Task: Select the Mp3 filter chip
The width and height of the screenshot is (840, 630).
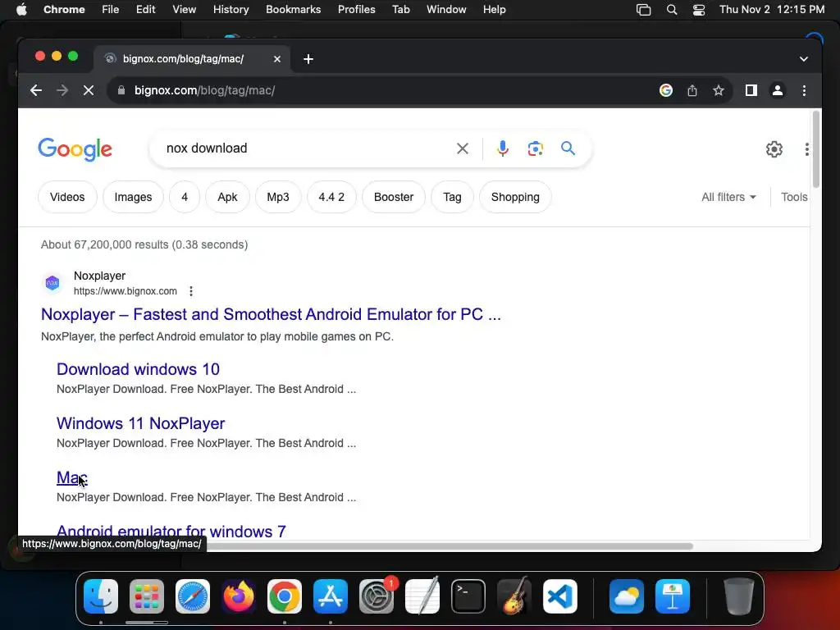Action: point(278,197)
